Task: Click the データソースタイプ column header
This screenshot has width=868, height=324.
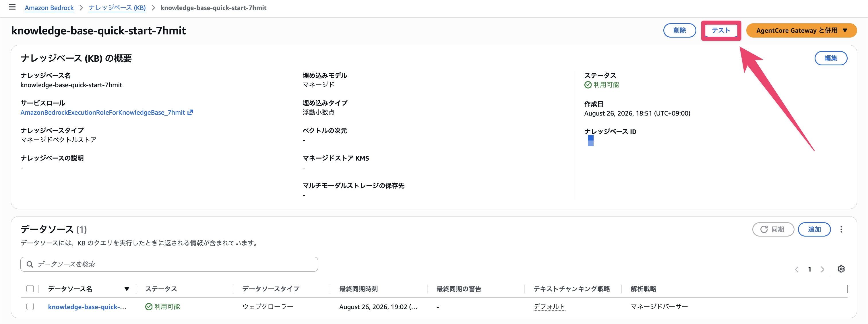Action: click(x=271, y=289)
